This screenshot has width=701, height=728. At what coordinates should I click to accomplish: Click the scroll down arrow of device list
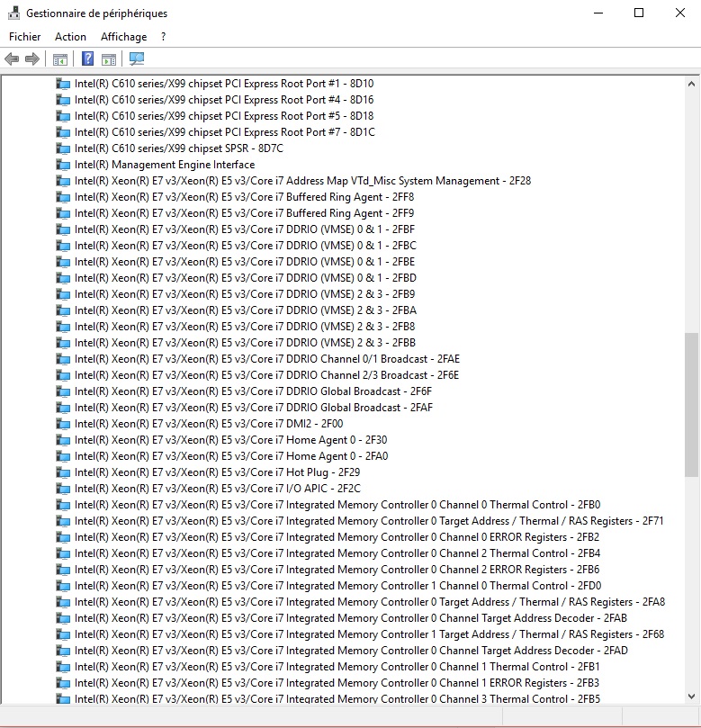tap(691, 697)
